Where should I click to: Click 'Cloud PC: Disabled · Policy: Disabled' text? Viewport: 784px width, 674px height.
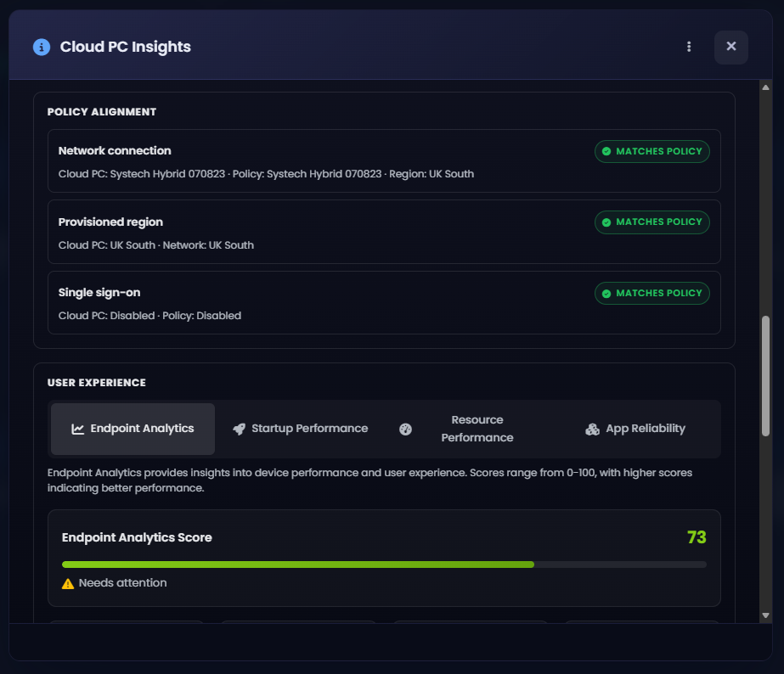149,316
